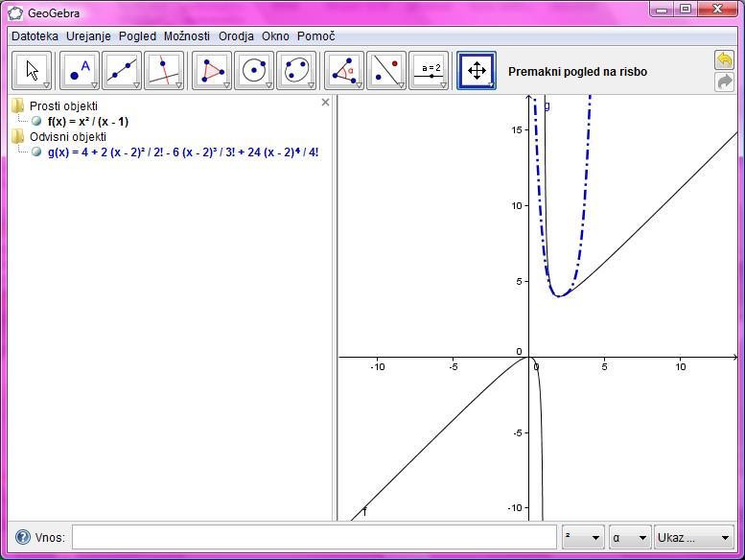Toggle visibility of function f(x)
This screenshot has height=560, width=745.
coord(36,122)
